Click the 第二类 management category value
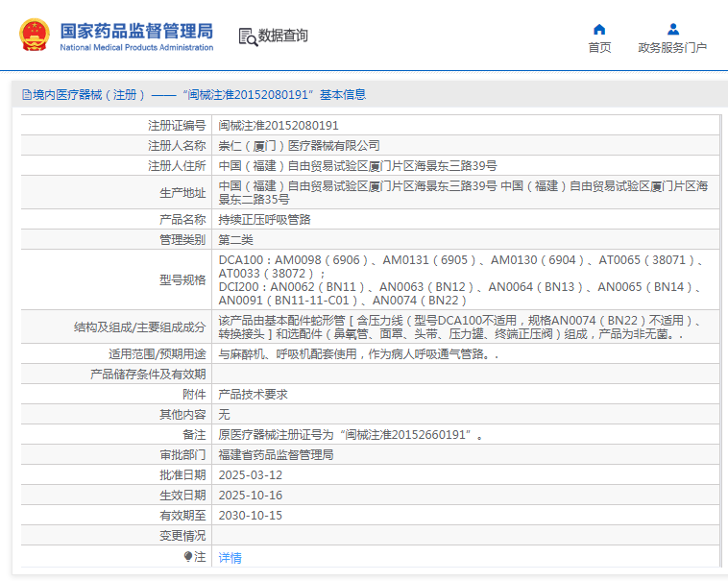Image resolution: width=728 pixels, height=581 pixels. click(x=235, y=239)
